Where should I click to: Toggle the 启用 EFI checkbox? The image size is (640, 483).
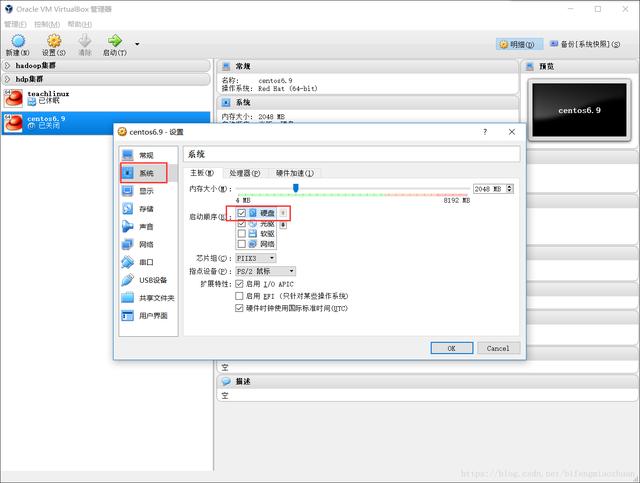239,296
